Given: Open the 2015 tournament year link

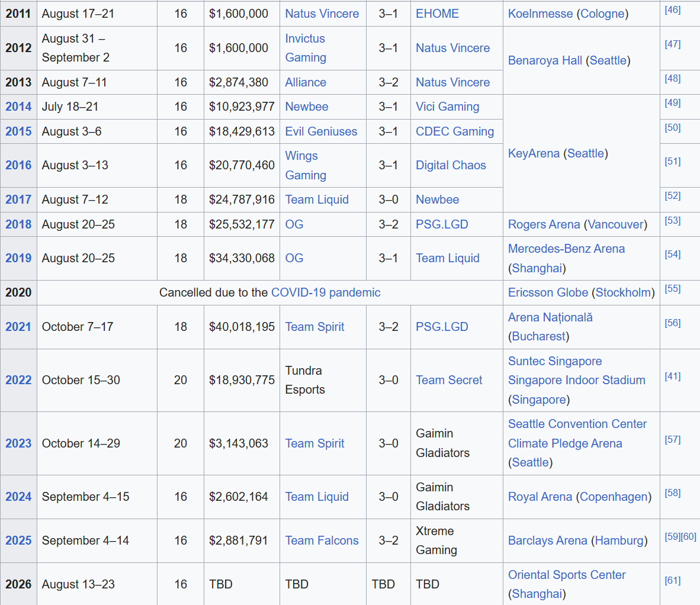Looking at the screenshot, I should click(x=18, y=131).
